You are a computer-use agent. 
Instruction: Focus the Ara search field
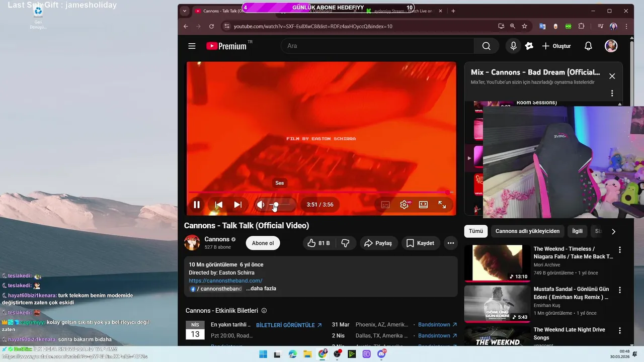[377, 46]
